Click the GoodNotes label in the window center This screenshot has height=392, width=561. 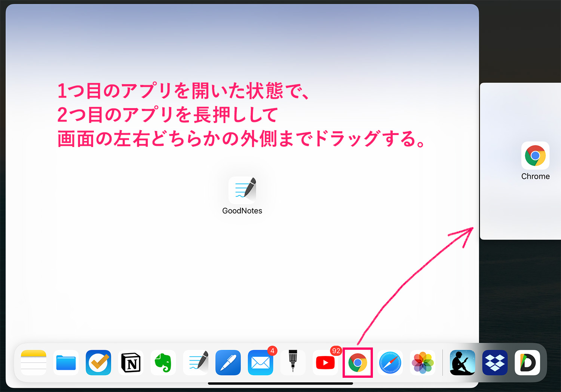(242, 211)
